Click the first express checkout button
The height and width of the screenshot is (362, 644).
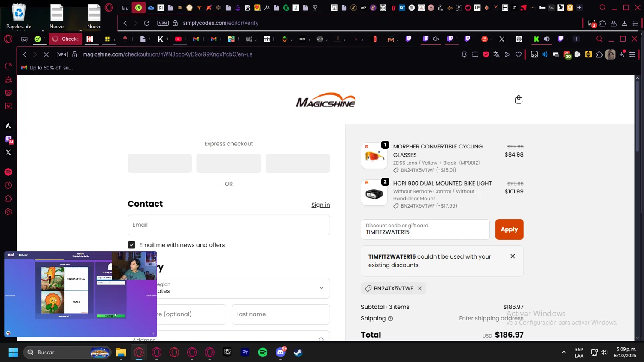pos(160,163)
